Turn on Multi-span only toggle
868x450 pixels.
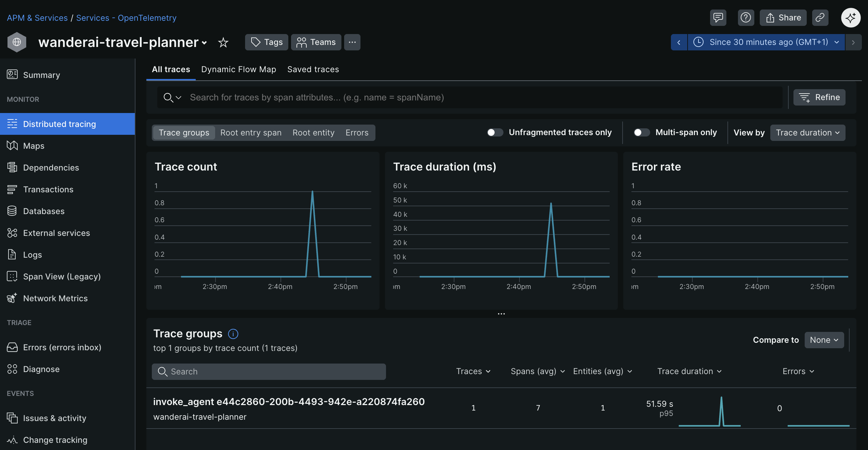[641, 132]
